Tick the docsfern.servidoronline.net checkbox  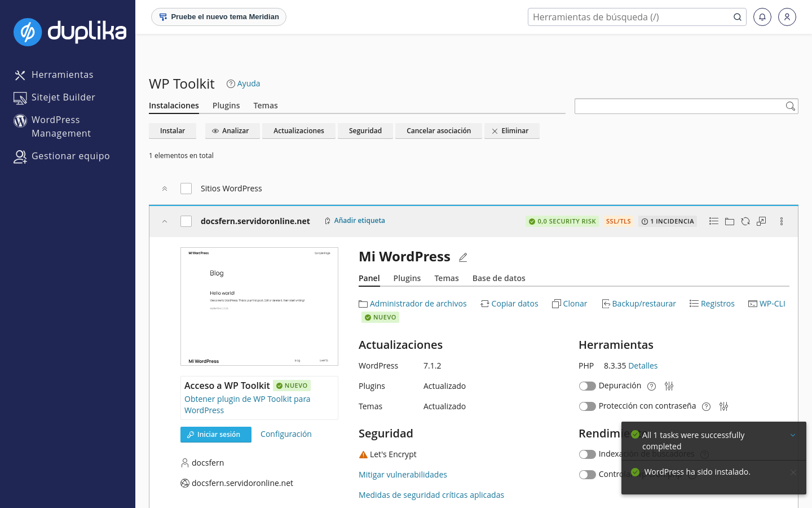[186, 221]
